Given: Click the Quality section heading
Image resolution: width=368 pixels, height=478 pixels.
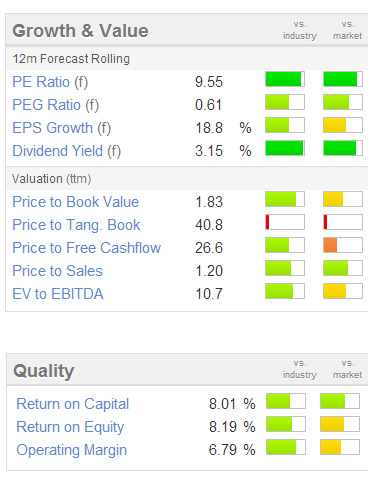Looking at the screenshot, I should pyautogui.click(x=44, y=371).
